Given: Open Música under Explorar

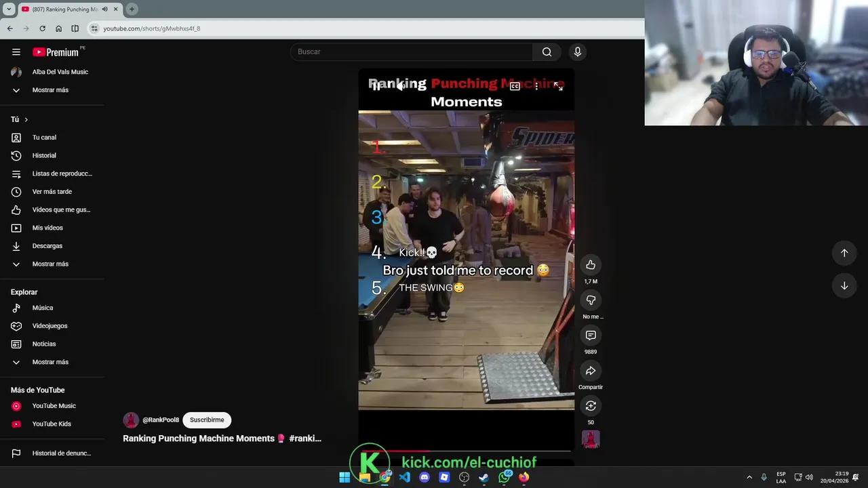Looking at the screenshot, I should coord(52,308).
